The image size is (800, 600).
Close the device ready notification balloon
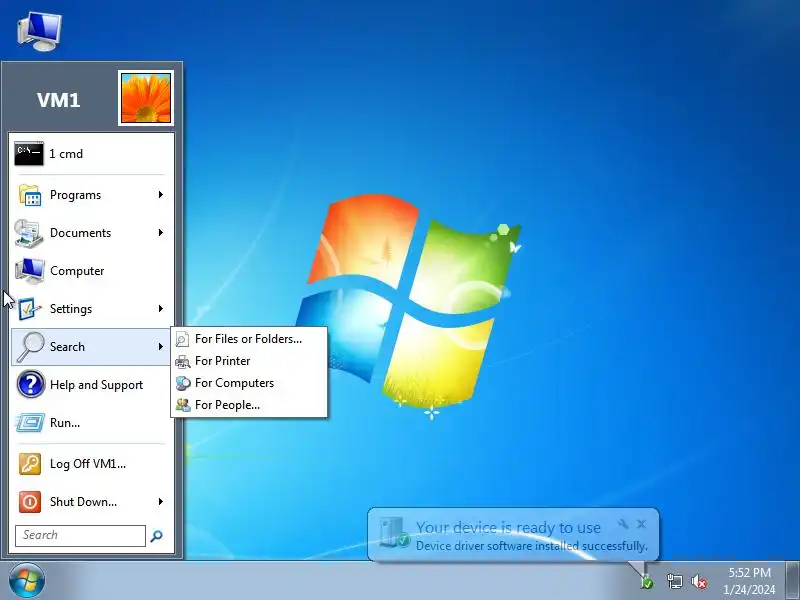coord(642,524)
